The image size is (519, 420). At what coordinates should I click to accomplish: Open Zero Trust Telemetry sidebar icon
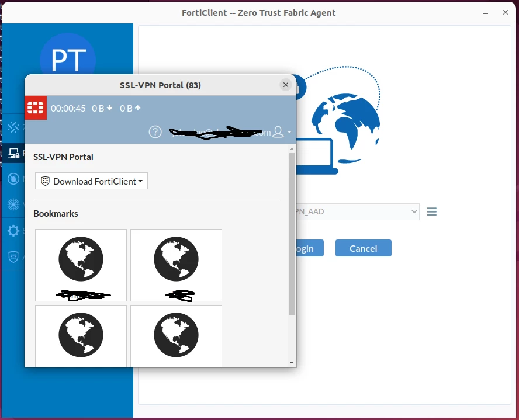(x=13, y=127)
